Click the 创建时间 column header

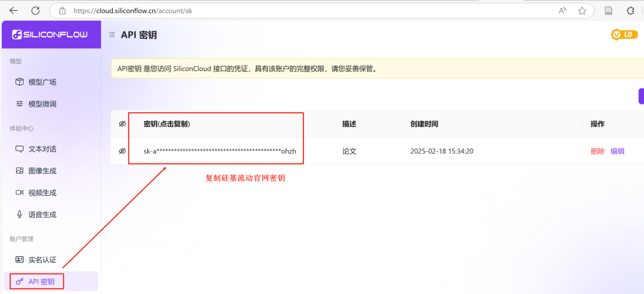coord(425,124)
